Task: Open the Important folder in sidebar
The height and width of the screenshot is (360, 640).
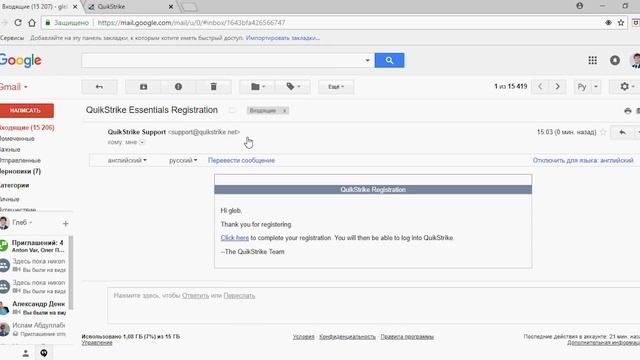Action: pos(10,149)
